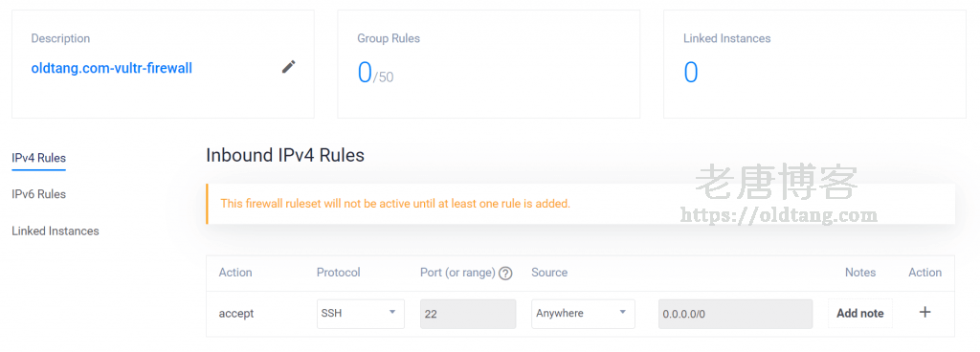Open the Anywhere source dropdown

click(x=583, y=314)
